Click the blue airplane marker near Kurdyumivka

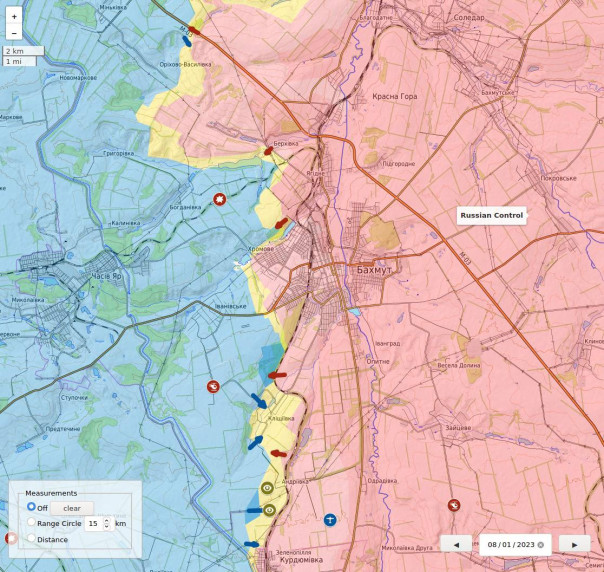pos(330,519)
